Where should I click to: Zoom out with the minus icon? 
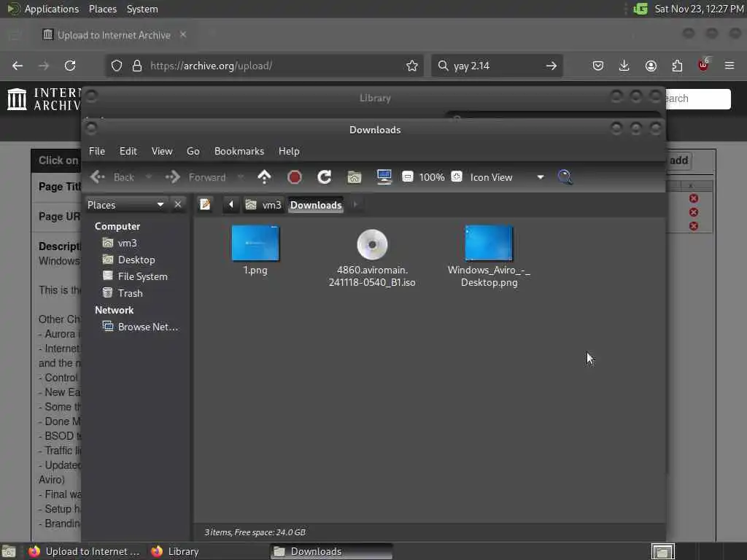point(407,176)
